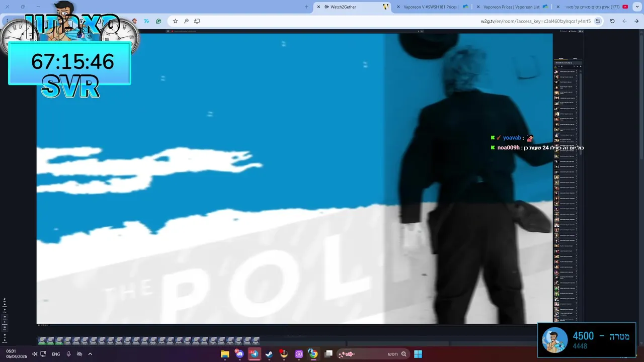
Task: Adjust volume via speaker tray icon
Action: [34, 354]
